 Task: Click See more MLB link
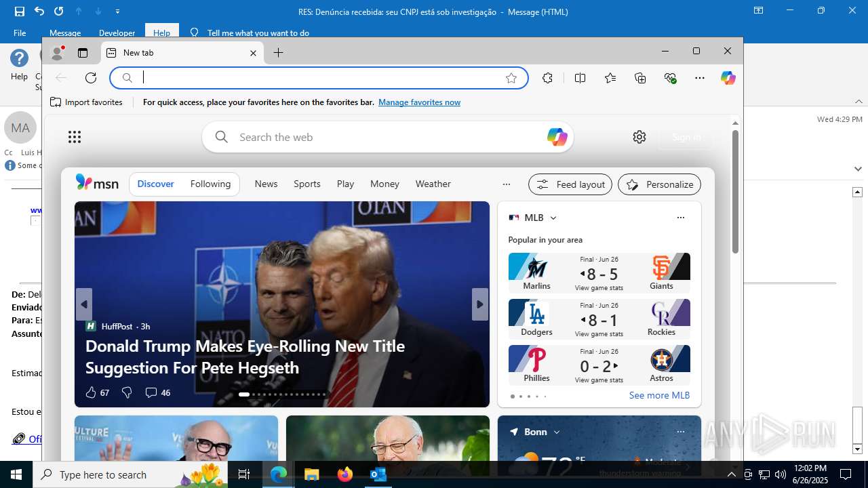pyautogui.click(x=659, y=395)
